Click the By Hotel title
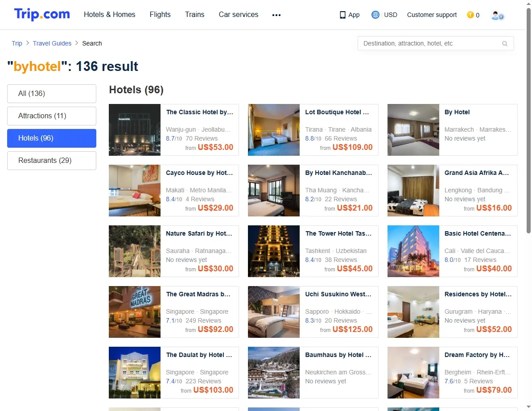The image size is (532, 411). (x=457, y=112)
